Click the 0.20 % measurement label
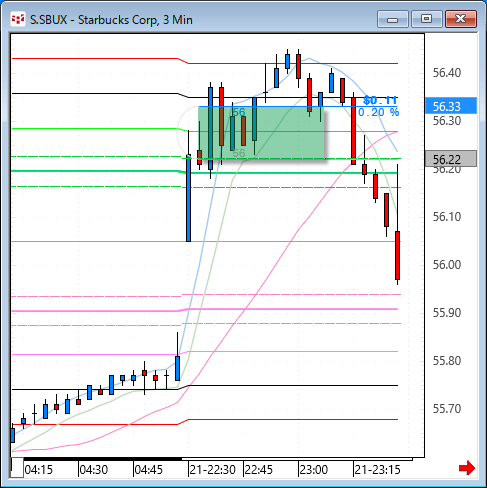This screenshot has height=488, width=487. coord(378,112)
